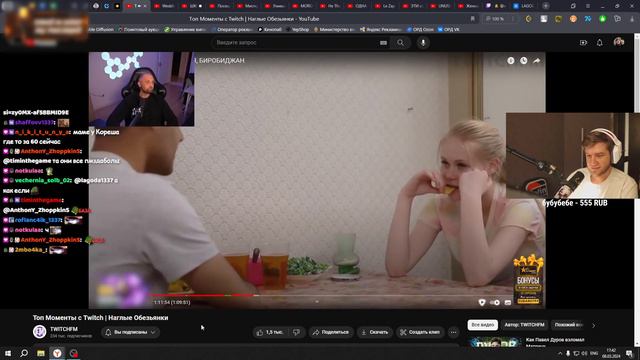Viewport: 640px width, 360px height.
Task: Click the downloads arrow at the toolbar's far right
Action: 632,19
